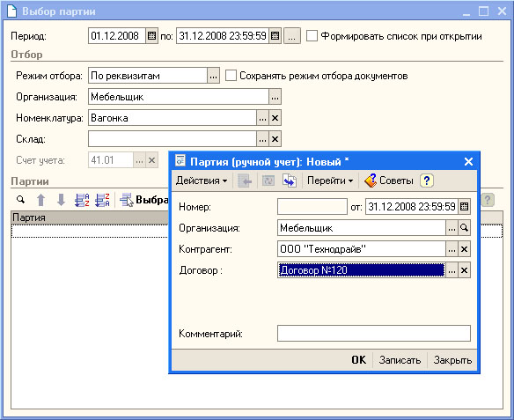Click the document icon in Выбор партии title
Image resolution: width=514 pixels, height=420 pixels.
coord(11,11)
